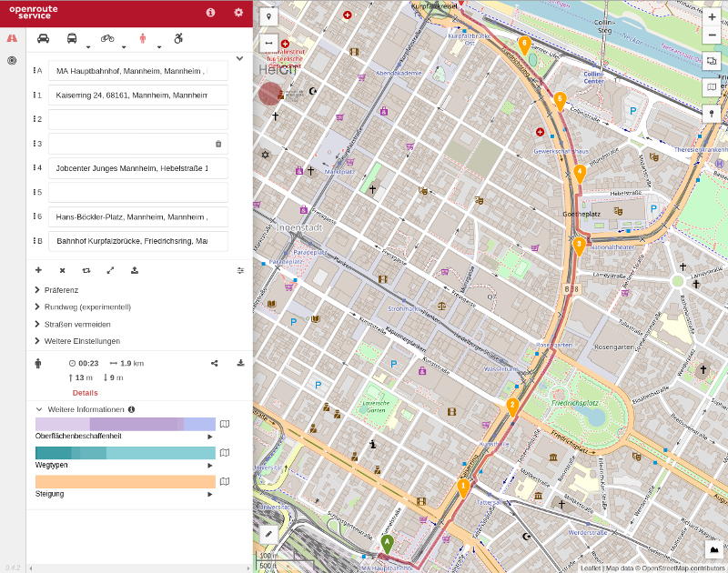
Task: Activate the distance measure tool
Action: [268, 43]
